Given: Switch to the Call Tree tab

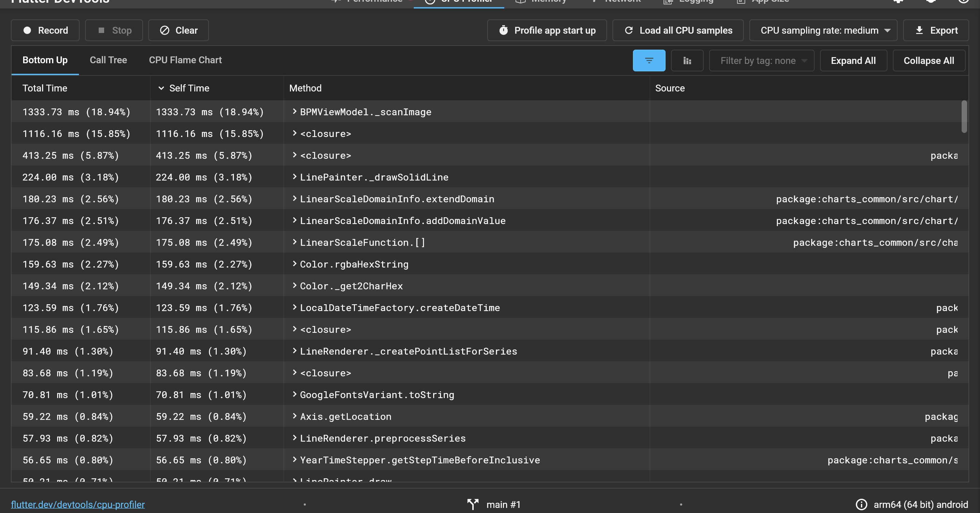Looking at the screenshot, I should click(109, 60).
